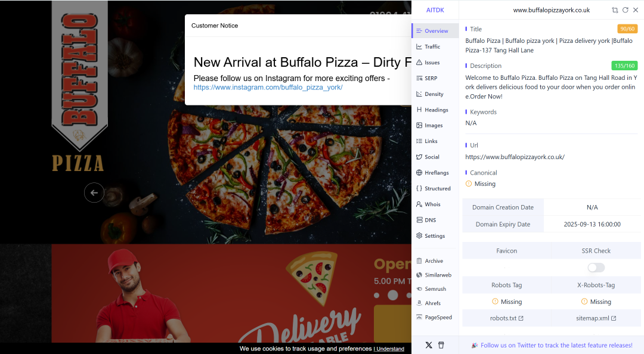Click the previous slide arrow button
Screen dimensions: 644x354
pyautogui.click(x=94, y=192)
